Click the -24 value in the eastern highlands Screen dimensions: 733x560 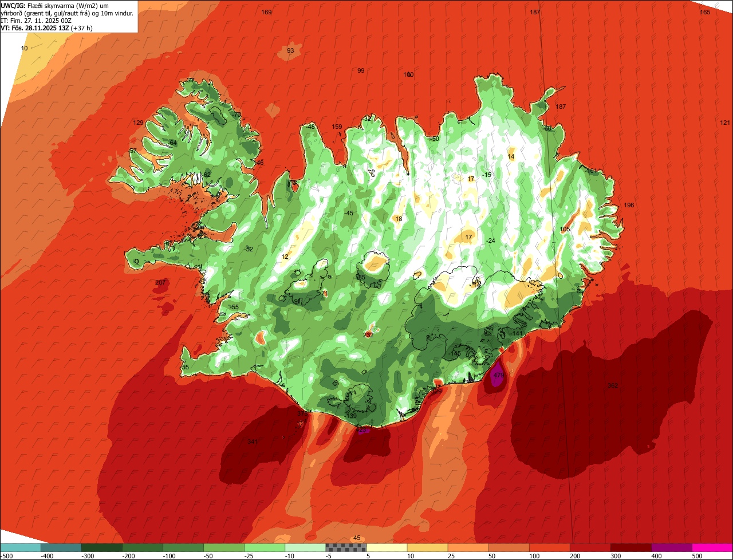pos(490,240)
